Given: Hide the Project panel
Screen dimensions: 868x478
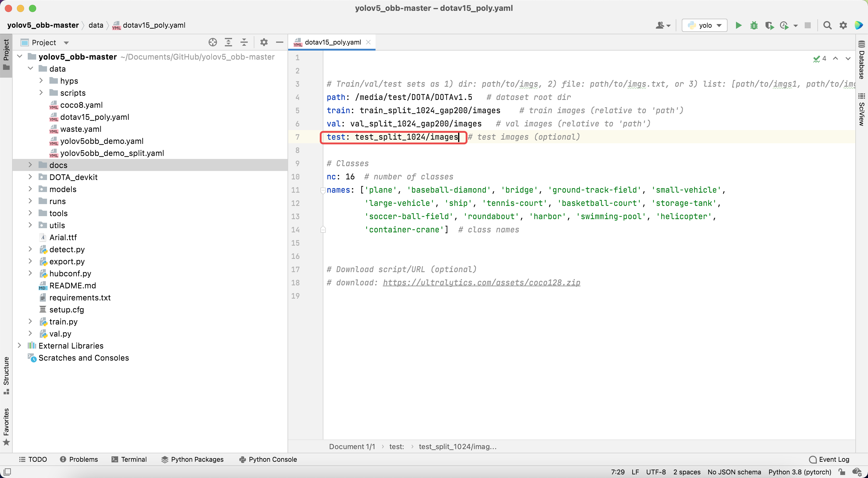Looking at the screenshot, I should point(280,42).
